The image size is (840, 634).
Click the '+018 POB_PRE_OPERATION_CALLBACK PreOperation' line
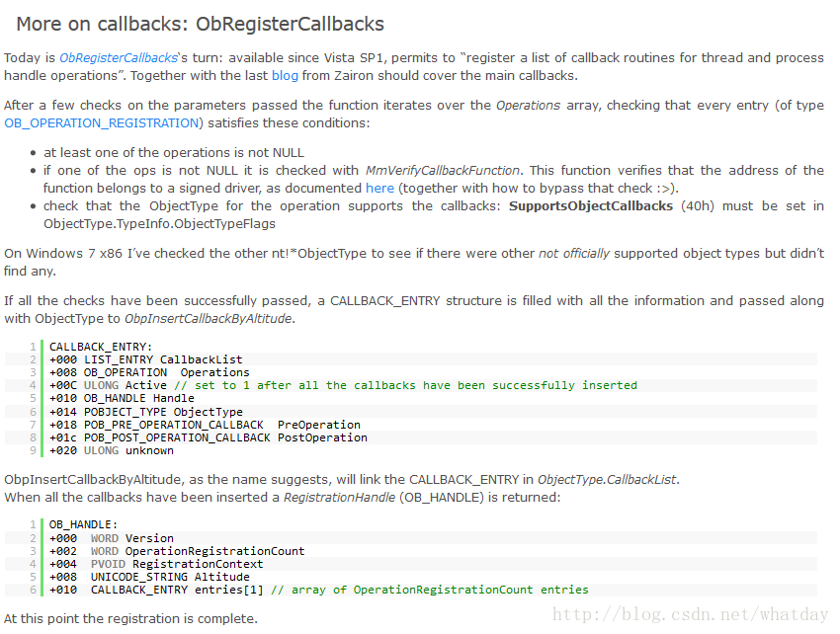205,425
